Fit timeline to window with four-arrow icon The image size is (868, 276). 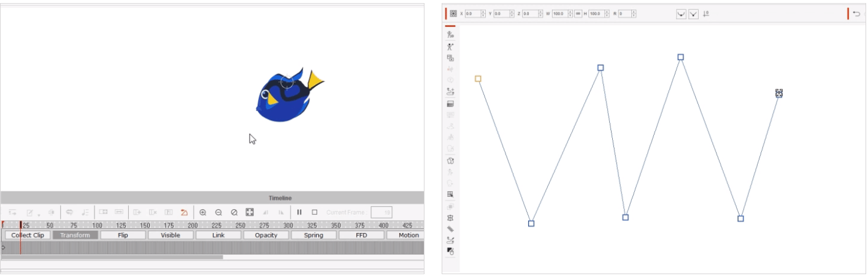(250, 212)
